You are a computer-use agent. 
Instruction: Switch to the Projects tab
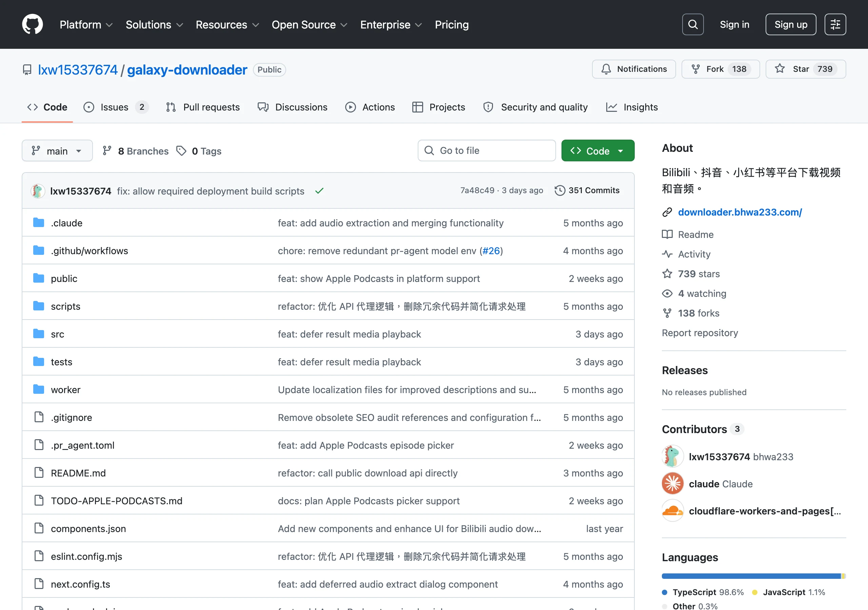tap(438, 107)
